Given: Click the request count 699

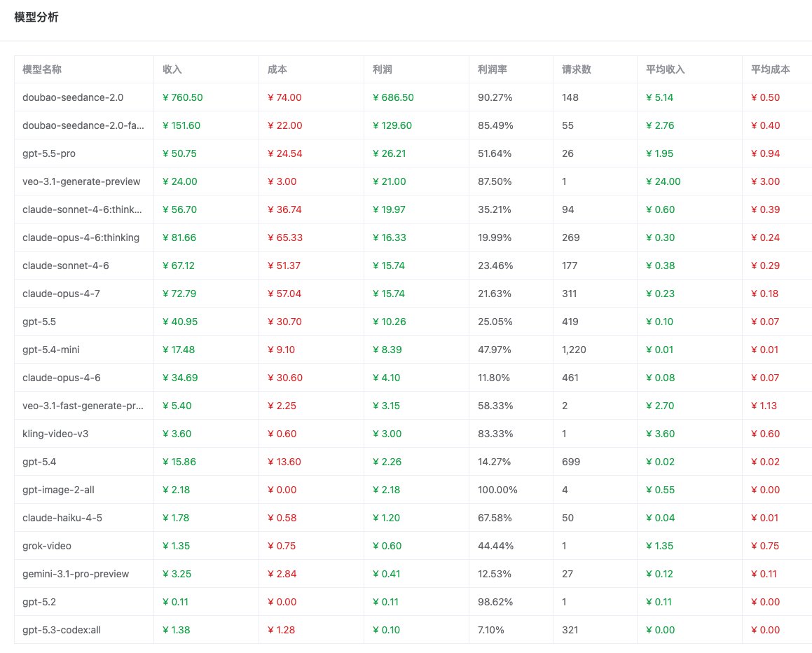Looking at the screenshot, I should 571,462.
